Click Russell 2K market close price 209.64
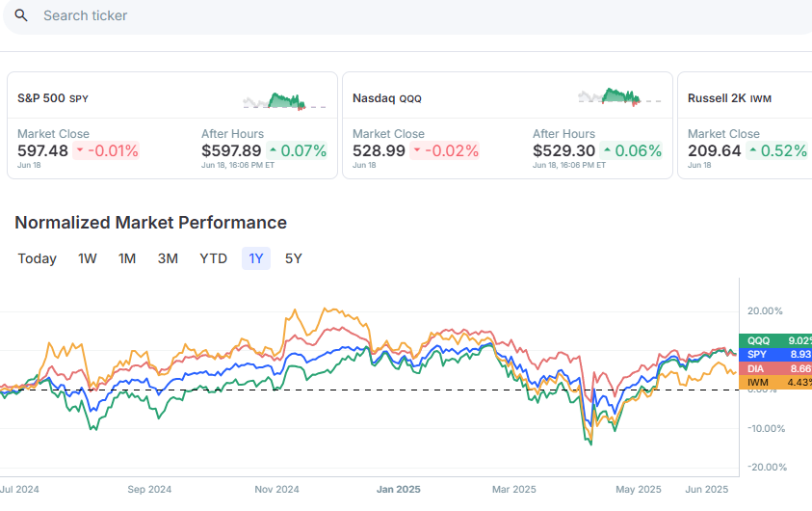Screen dimensions: 812x511 [x=714, y=150]
